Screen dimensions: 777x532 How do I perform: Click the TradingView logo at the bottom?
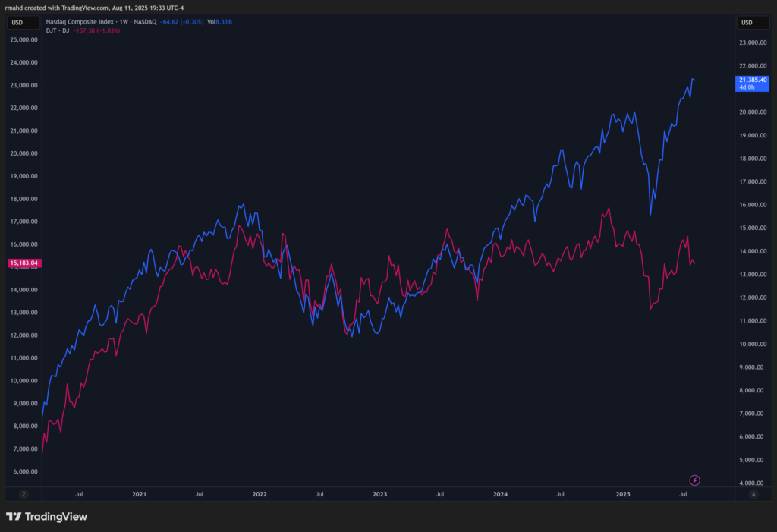point(47,517)
